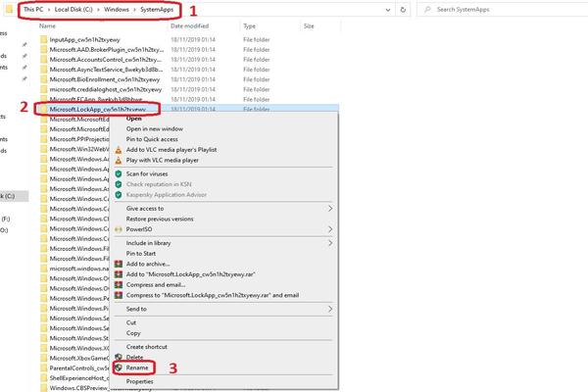Choose Open in new window
The height and width of the screenshot is (392, 588).
click(x=155, y=128)
